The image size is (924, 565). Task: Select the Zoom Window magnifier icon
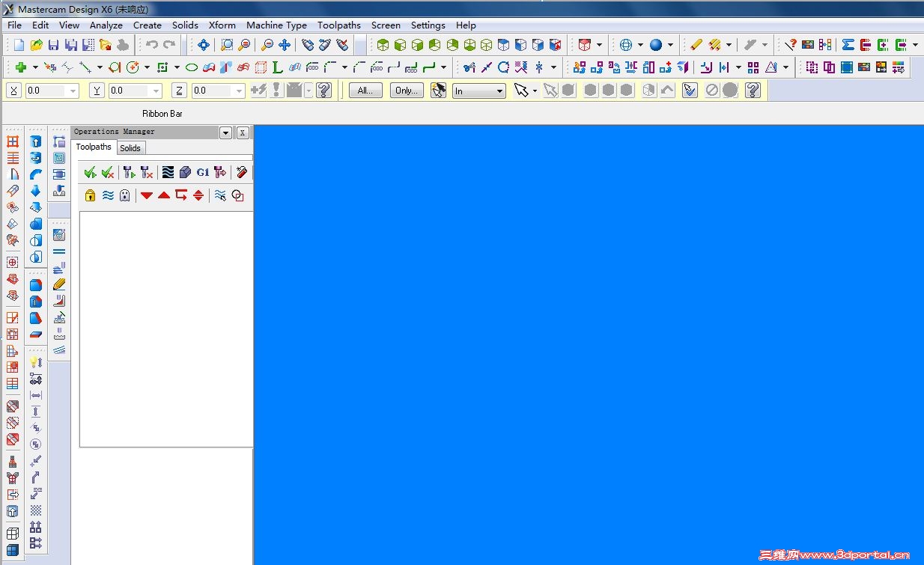227,45
